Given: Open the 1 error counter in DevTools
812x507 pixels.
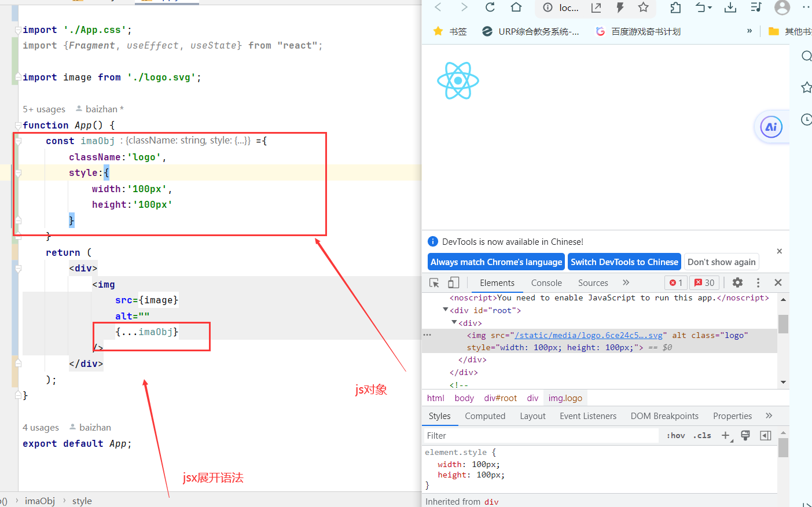Looking at the screenshot, I should pyautogui.click(x=676, y=282).
